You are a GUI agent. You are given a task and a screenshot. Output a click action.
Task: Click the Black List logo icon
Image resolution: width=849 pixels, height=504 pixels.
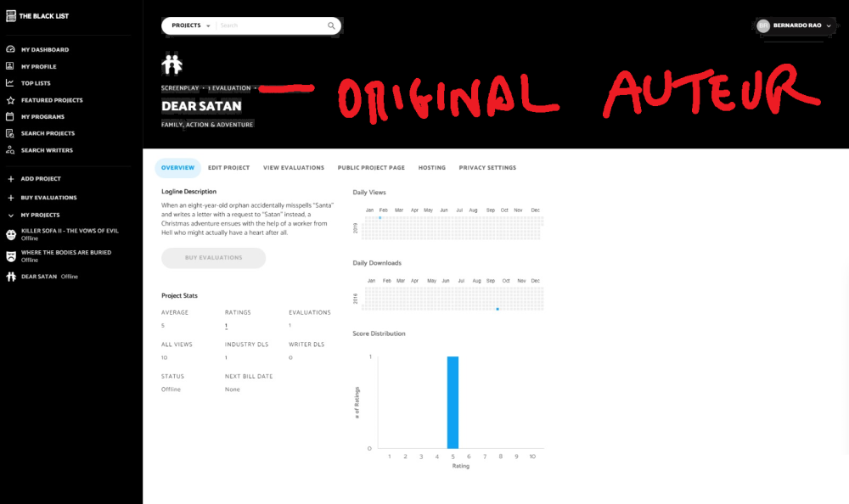(10, 16)
